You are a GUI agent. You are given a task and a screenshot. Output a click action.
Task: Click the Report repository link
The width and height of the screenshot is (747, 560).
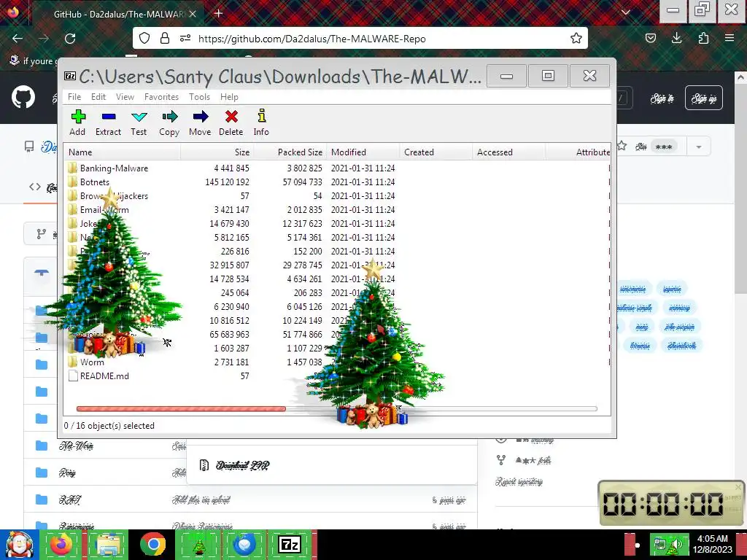pos(519,481)
